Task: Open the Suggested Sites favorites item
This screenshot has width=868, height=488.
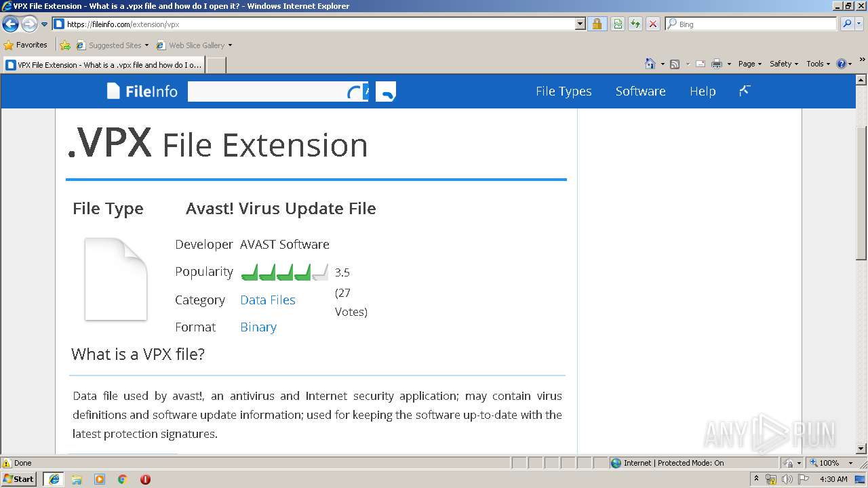Action: [112, 45]
